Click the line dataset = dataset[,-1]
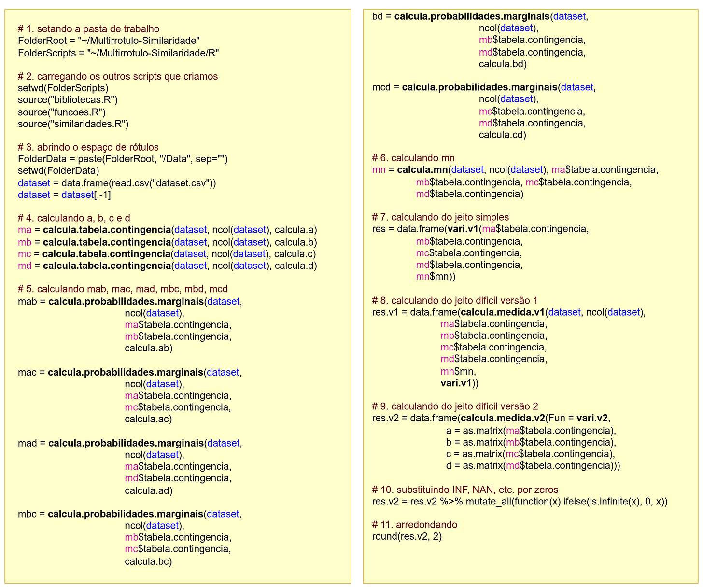Viewport: 703px width, 588px height. pos(64,195)
